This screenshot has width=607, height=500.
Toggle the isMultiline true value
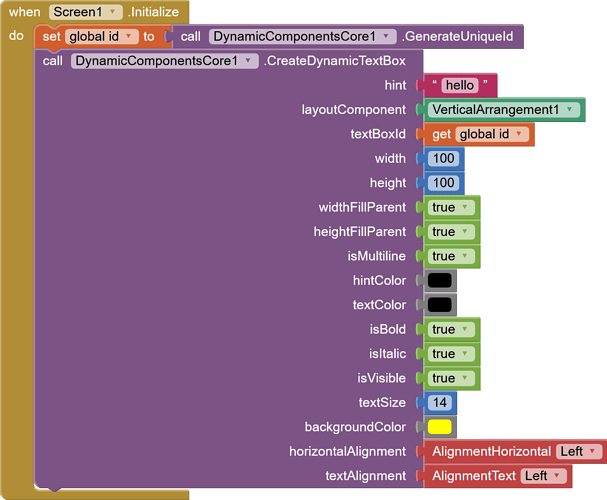(x=451, y=256)
